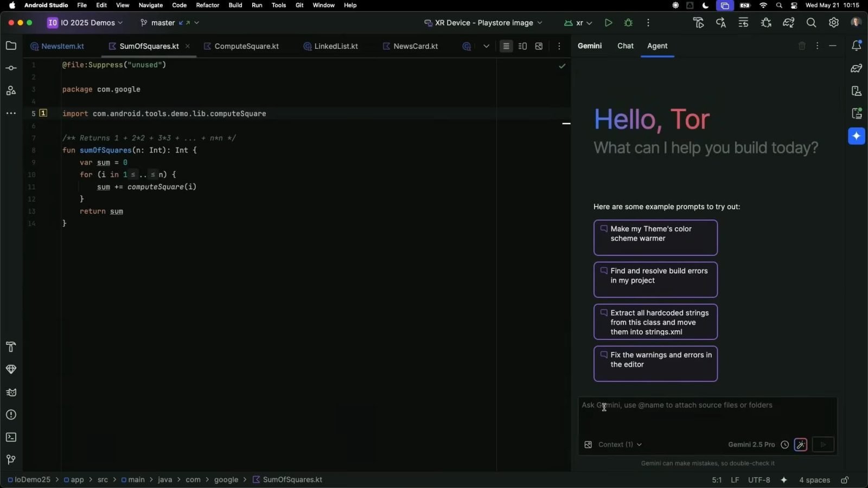Expand the Context (1) dropdown
The width and height of the screenshot is (868, 488).
pyautogui.click(x=620, y=445)
